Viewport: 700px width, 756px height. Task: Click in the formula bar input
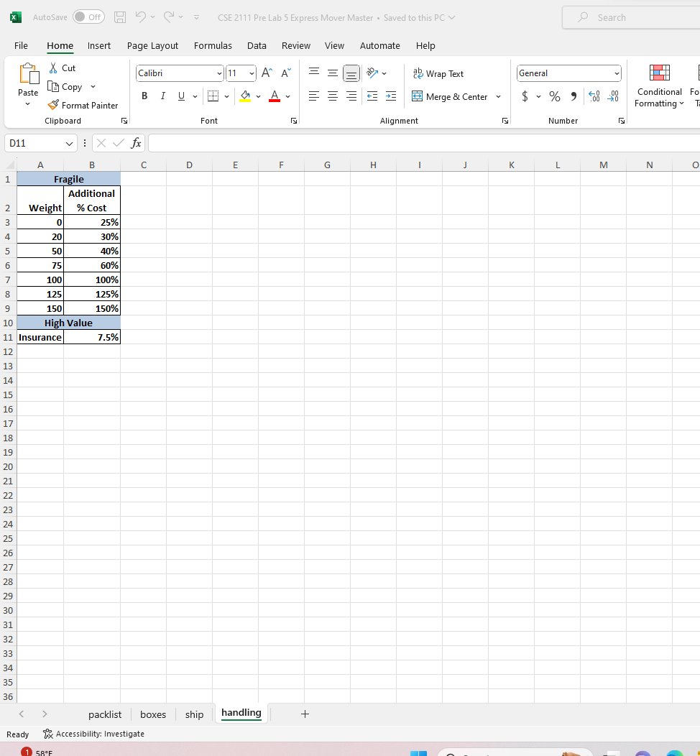coord(424,143)
